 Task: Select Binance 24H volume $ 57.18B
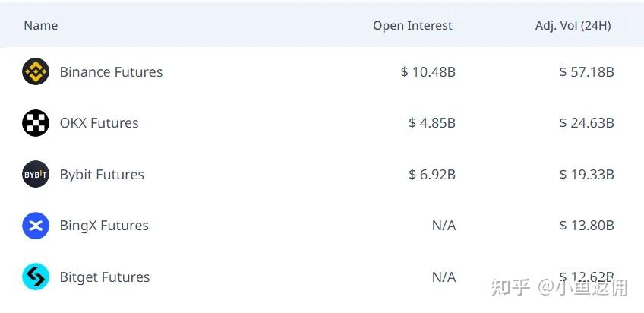[x=586, y=72]
